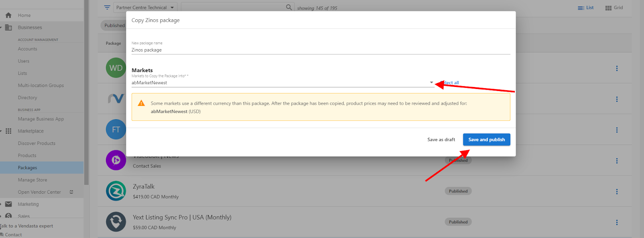Click the Businesses building icon
Viewport: 644px width, 238px height.
[8, 27]
